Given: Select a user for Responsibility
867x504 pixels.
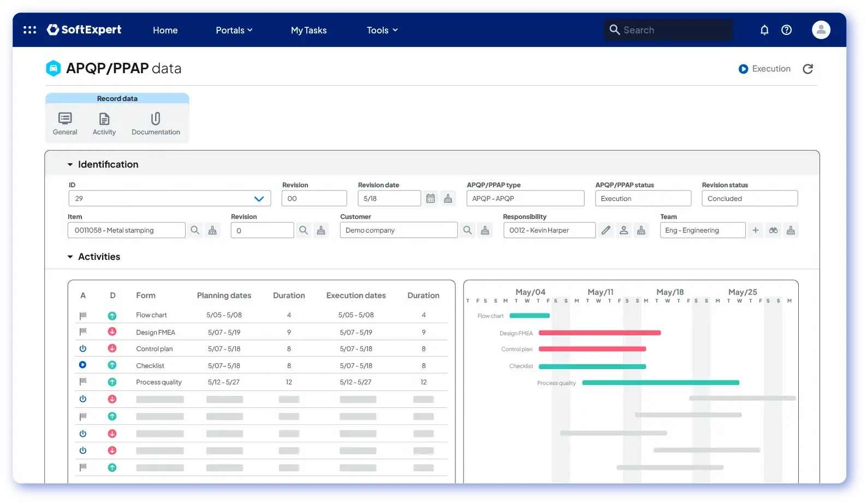Looking at the screenshot, I should tap(623, 230).
